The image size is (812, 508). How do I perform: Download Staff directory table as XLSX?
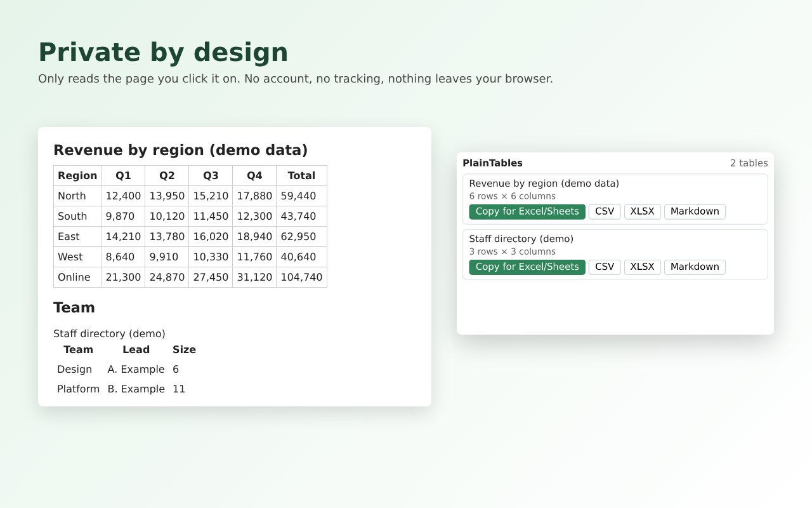point(643,267)
